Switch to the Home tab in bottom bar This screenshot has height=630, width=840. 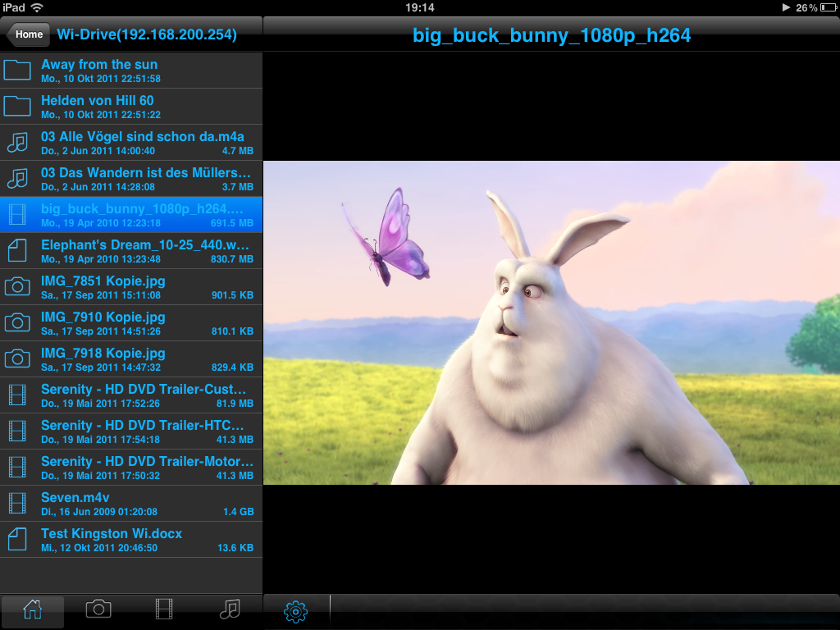click(x=33, y=610)
